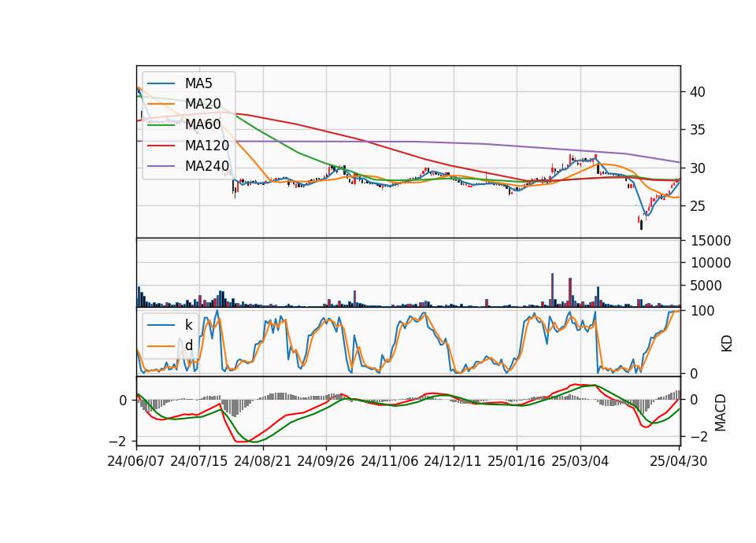The image size is (756, 543).
Task: Click the 25/03/04 date tick label
Action: 580,462
